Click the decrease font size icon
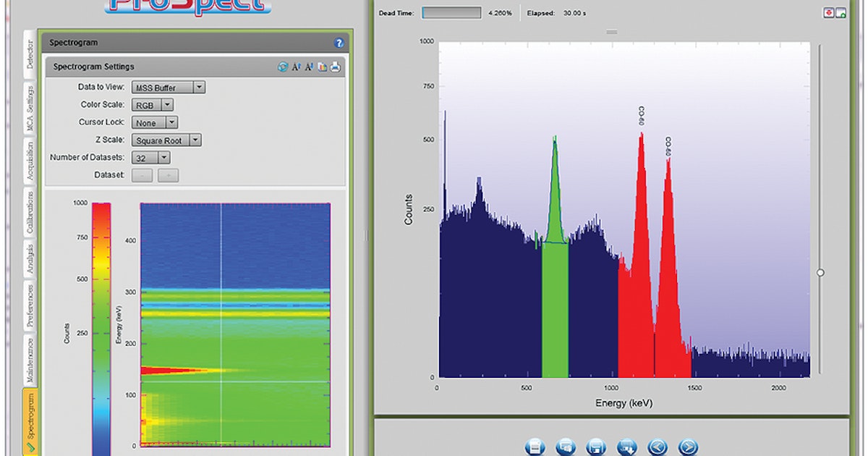Viewport: 868px width, 456px height. tap(309, 67)
